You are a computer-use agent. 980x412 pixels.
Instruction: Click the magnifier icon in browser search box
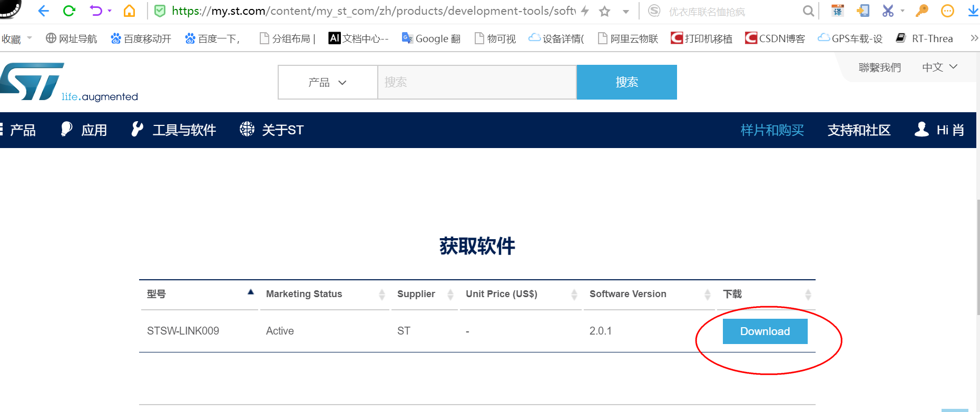pyautogui.click(x=808, y=11)
